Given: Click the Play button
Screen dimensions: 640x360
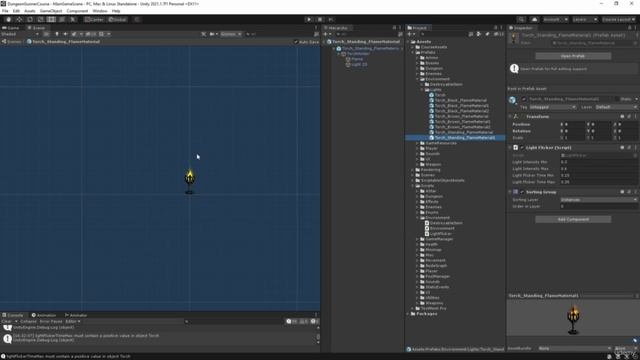Looking at the screenshot, I should click(x=309, y=20).
